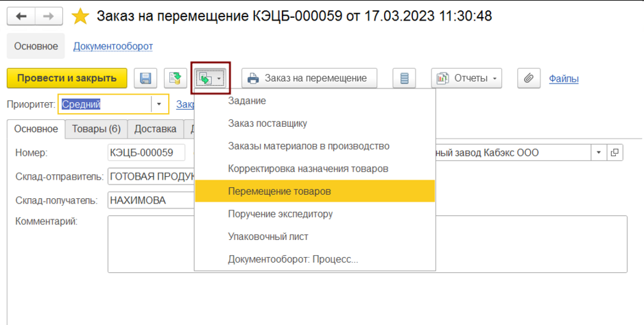
Task: Print via Заказ на перемещение button
Action: [309, 78]
